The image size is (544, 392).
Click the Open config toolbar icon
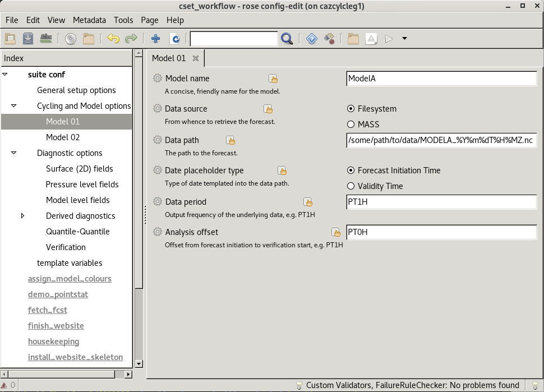pyautogui.click(x=10, y=39)
